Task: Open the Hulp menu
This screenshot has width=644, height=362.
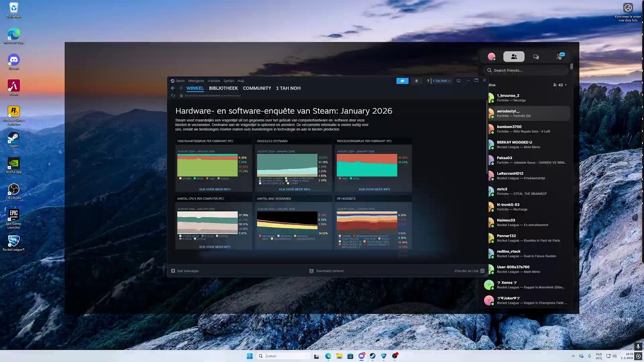Action: click(x=241, y=81)
